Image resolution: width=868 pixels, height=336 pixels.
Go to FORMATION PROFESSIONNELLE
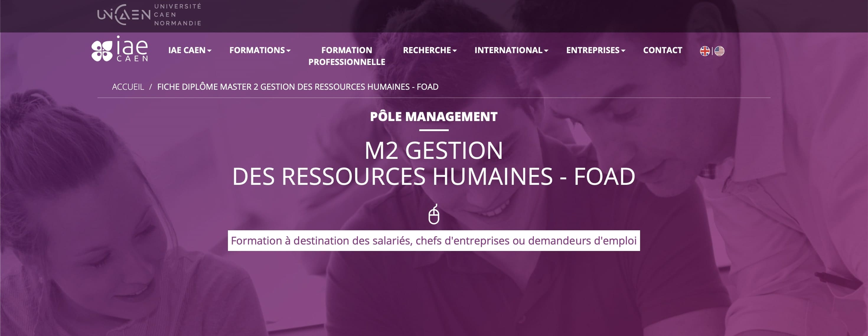pyautogui.click(x=346, y=56)
